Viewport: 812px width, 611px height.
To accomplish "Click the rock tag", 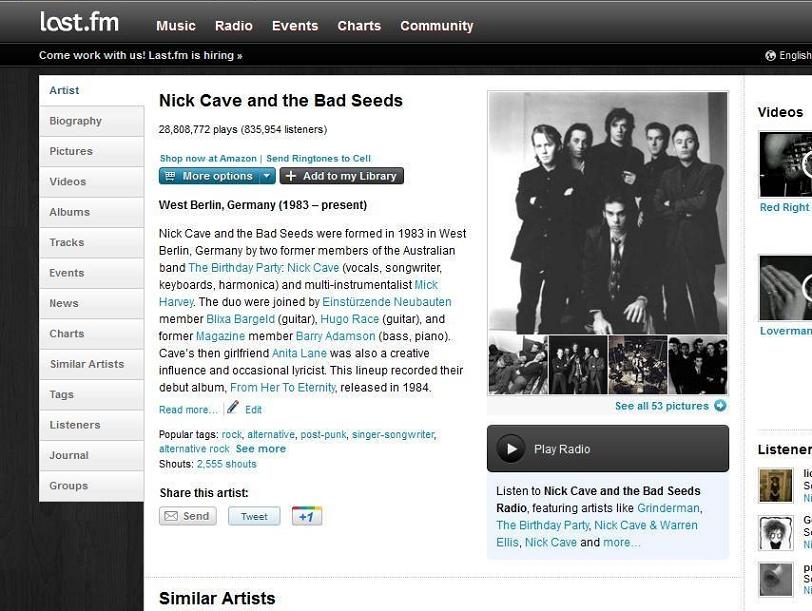I will [x=231, y=434].
